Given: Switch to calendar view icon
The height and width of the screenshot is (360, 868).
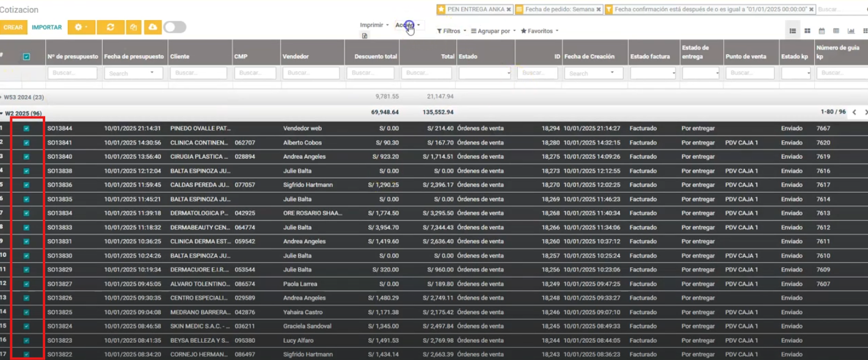Looking at the screenshot, I should coord(822,31).
